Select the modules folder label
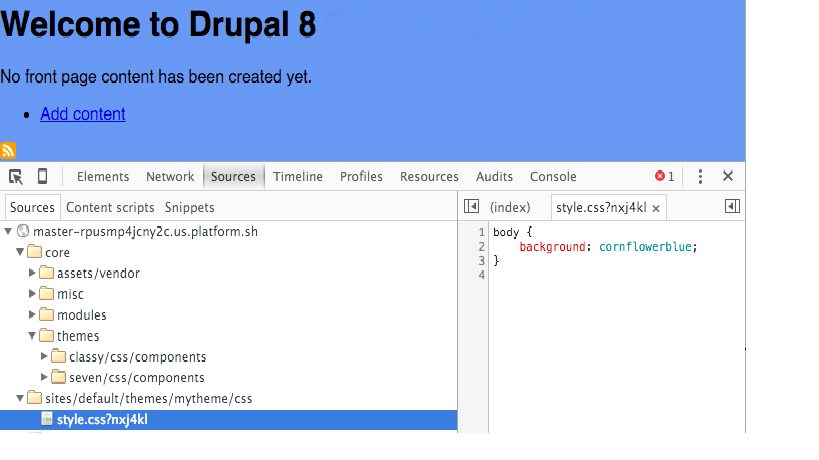This screenshot has height=460, width=819. [x=81, y=315]
